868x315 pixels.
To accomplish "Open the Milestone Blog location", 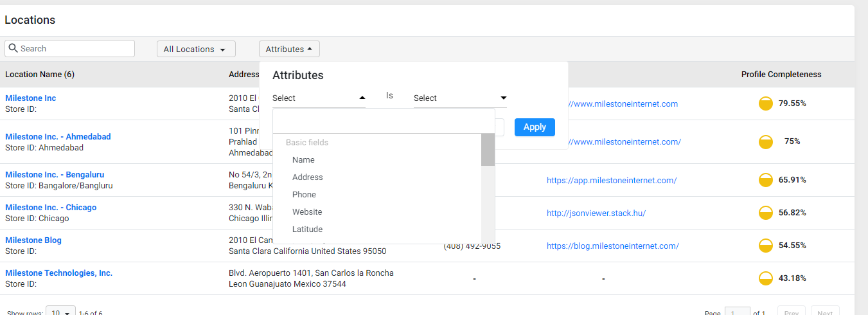I will pyautogui.click(x=33, y=240).
